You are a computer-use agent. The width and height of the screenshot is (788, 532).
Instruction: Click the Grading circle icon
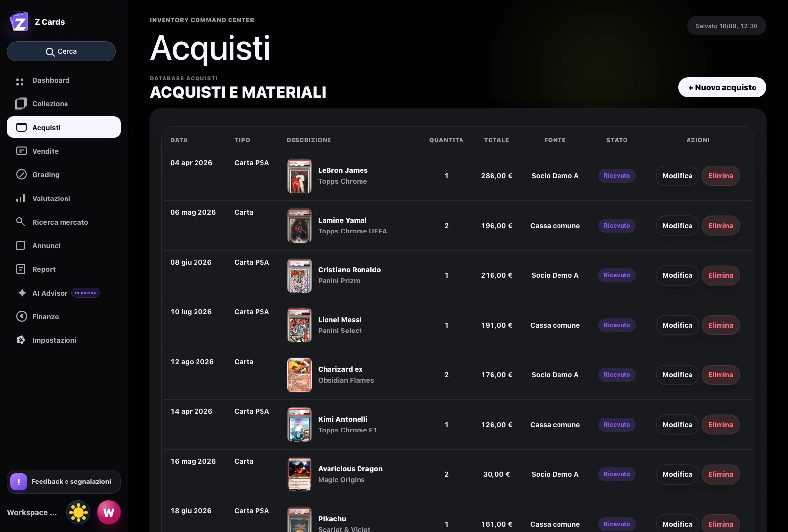tap(21, 174)
